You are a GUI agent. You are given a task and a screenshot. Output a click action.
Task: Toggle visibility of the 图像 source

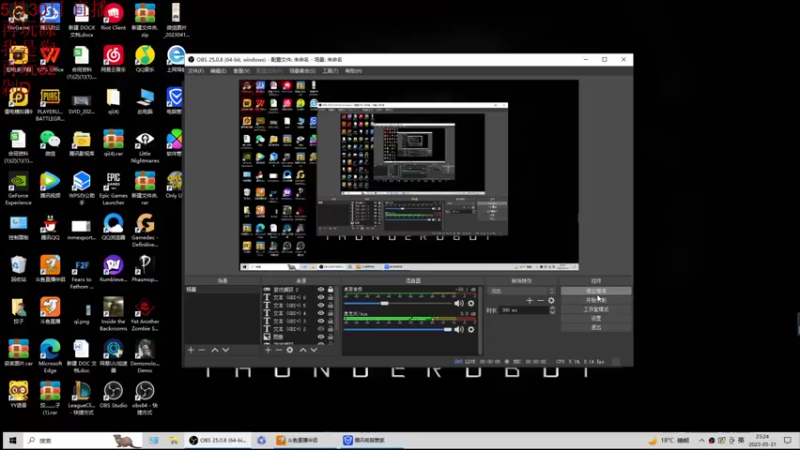pos(321,337)
